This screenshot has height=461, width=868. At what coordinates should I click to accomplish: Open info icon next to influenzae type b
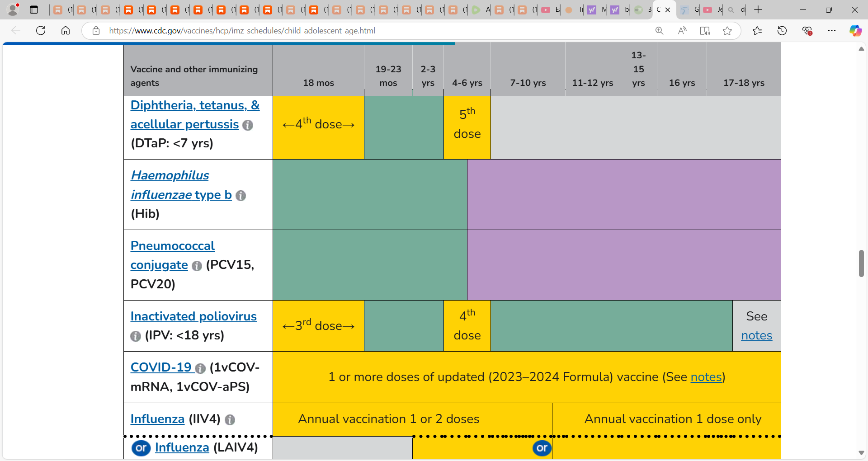click(241, 196)
